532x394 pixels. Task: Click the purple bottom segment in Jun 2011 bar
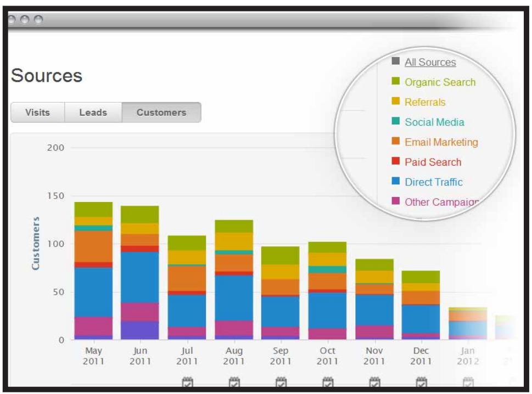point(140,330)
